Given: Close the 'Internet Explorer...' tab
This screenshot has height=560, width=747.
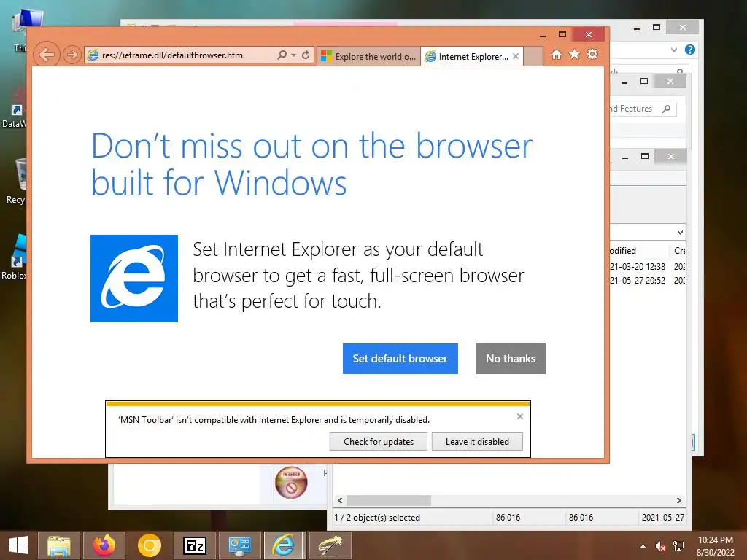Looking at the screenshot, I should [516, 56].
